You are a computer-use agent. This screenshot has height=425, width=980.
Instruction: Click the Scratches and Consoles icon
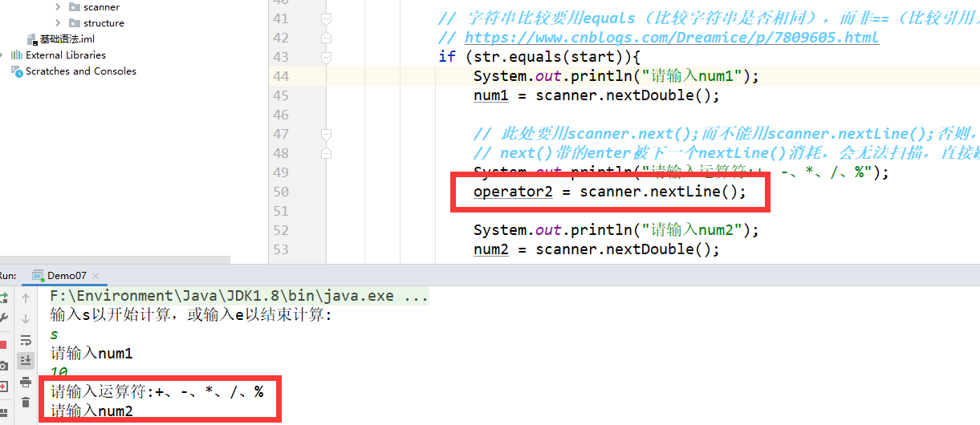tap(16, 71)
